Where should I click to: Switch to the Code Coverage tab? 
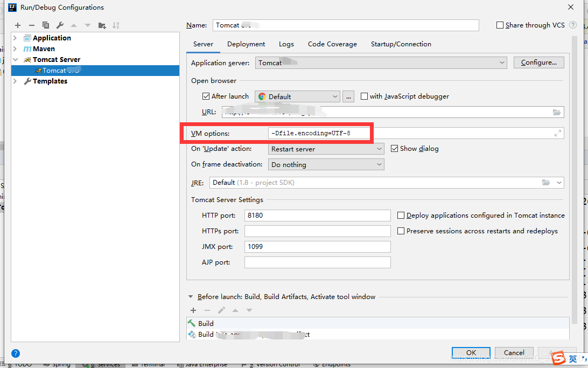click(x=332, y=44)
